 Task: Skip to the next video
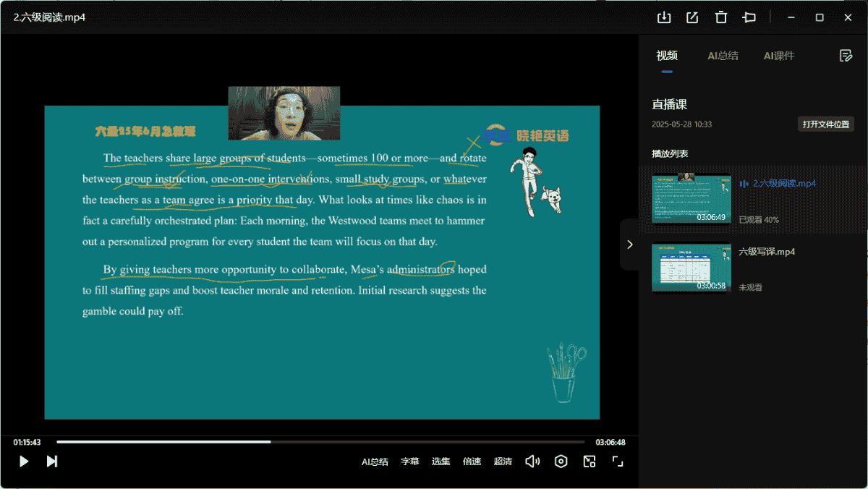tap(52, 462)
